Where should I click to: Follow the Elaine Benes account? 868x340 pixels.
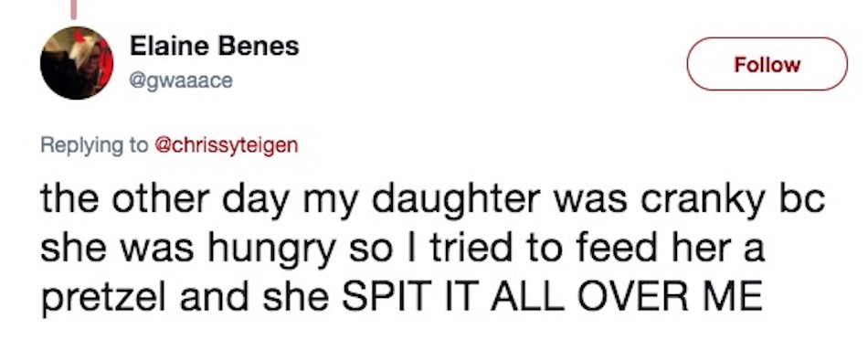click(767, 64)
